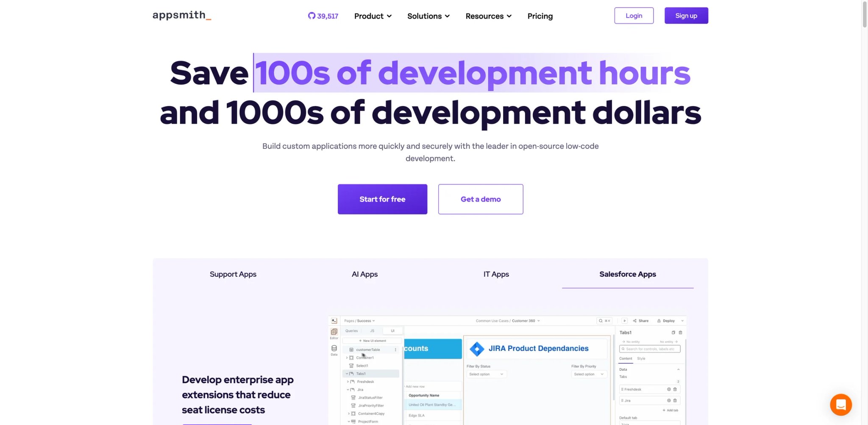Switch to the Style tab in property pane
The width and height of the screenshot is (868, 425).
[x=641, y=358]
